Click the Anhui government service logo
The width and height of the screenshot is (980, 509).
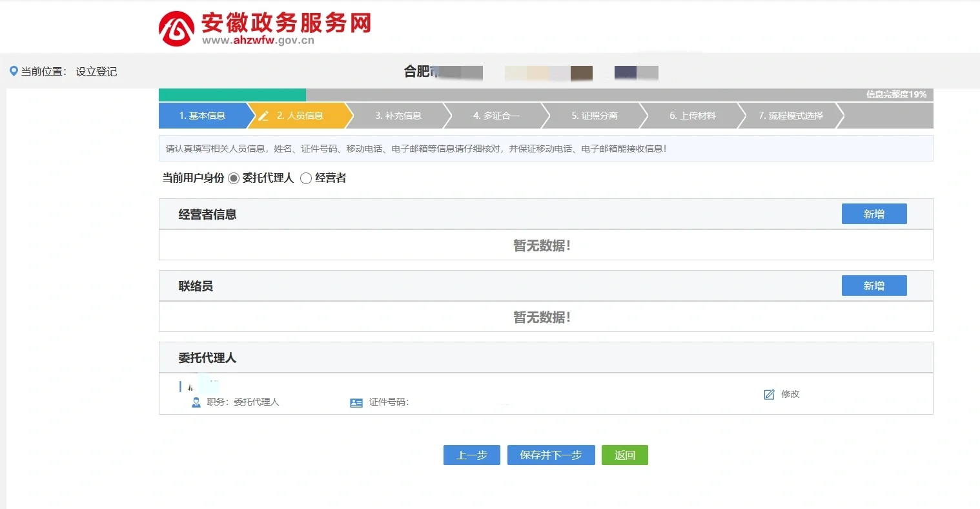[176, 28]
